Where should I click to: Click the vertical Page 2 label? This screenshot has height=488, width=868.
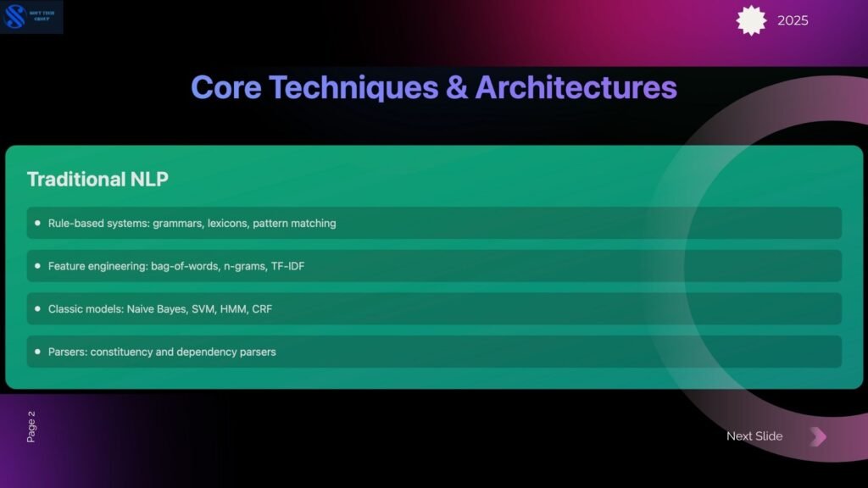pos(31,426)
